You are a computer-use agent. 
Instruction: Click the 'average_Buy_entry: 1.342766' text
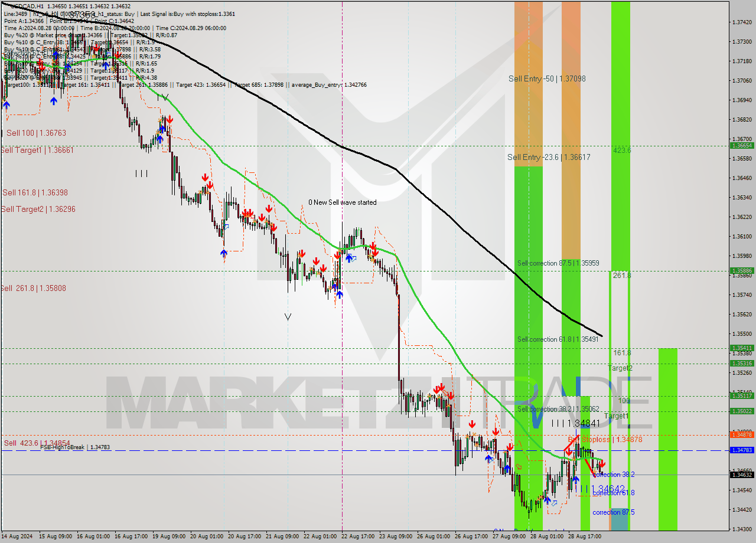point(328,85)
